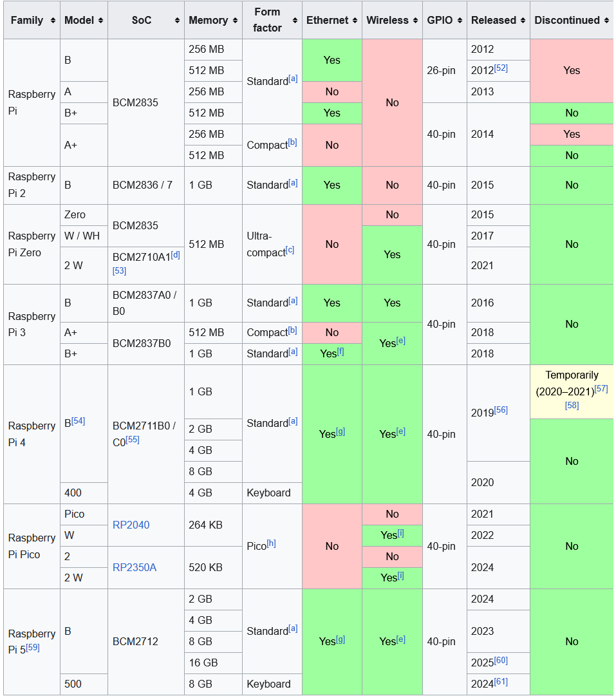Click the Raspberry Pi Zero family cell

point(32,244)
